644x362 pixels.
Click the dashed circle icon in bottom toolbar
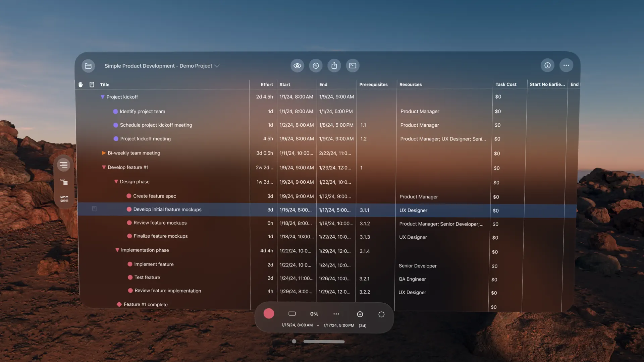tap(381, 314)
